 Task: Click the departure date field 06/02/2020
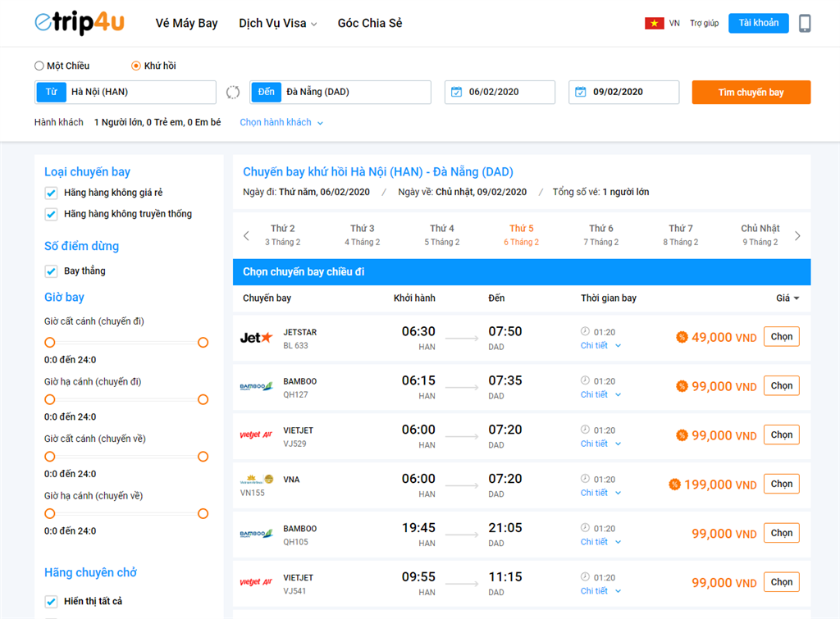coord(500,92)
